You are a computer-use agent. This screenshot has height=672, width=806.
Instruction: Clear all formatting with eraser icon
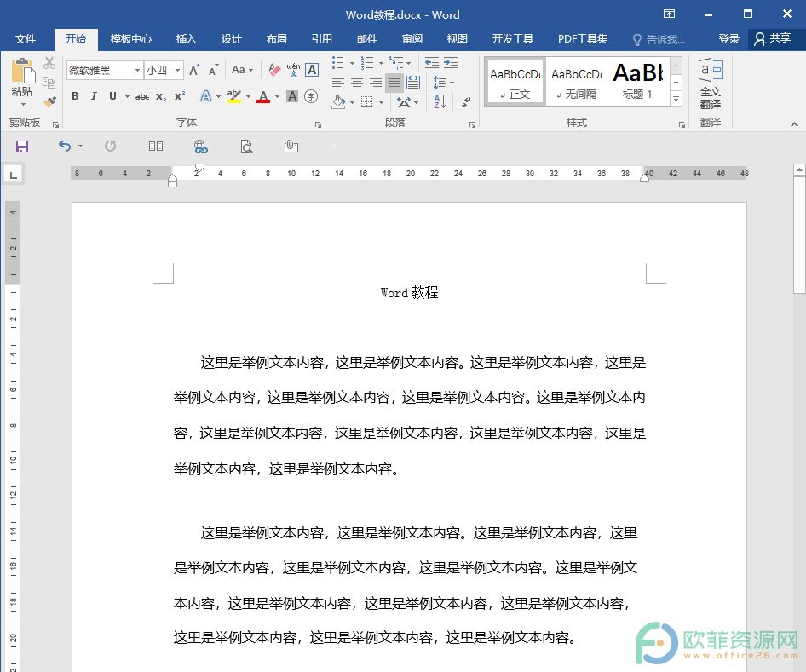point(274,70)
